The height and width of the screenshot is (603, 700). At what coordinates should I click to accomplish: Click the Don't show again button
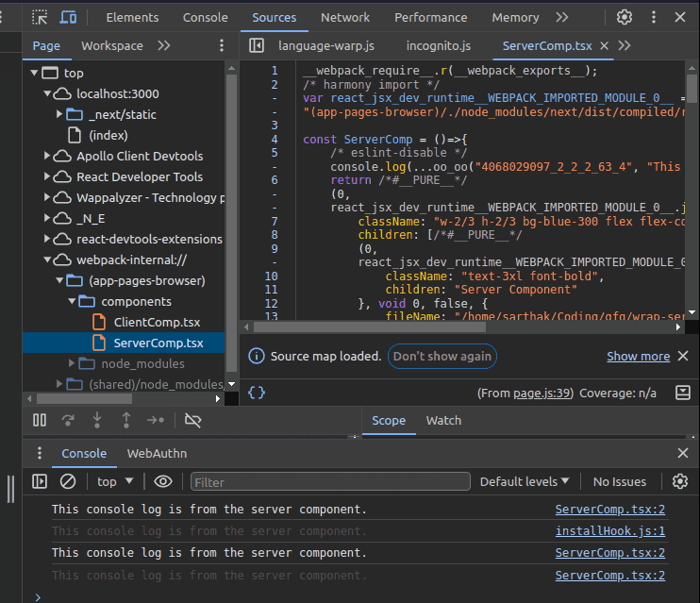(x=442, y=356)
